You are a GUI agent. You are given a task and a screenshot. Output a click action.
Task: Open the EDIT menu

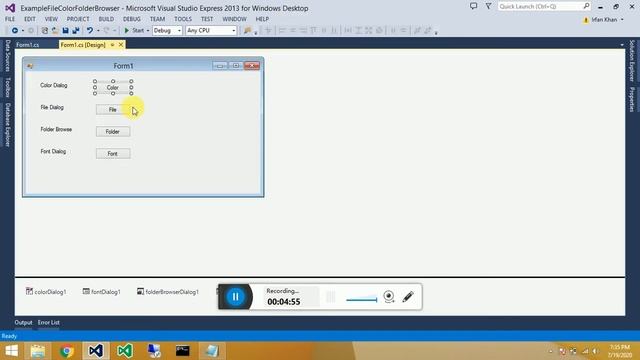click(30, 19)
